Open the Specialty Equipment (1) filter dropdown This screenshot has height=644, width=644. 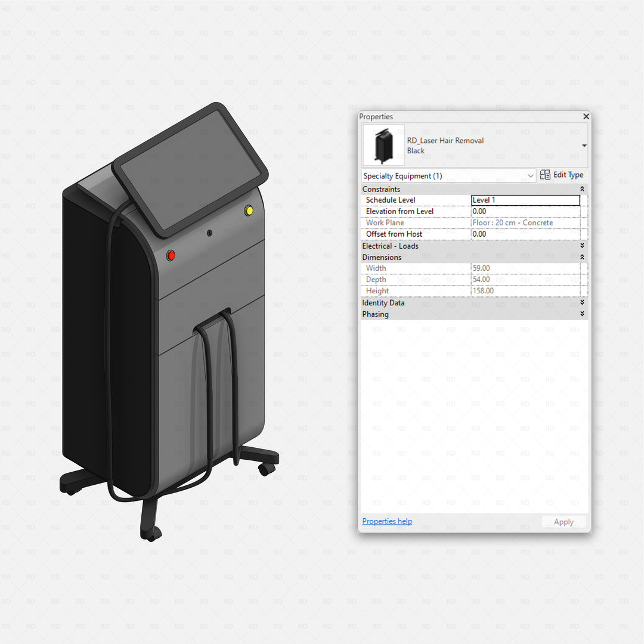click(x=448, y=176)
